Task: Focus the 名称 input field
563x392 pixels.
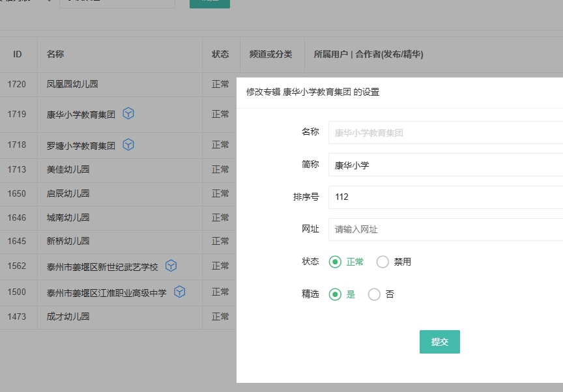Action: pyautogui.click(x=446, y=133)
